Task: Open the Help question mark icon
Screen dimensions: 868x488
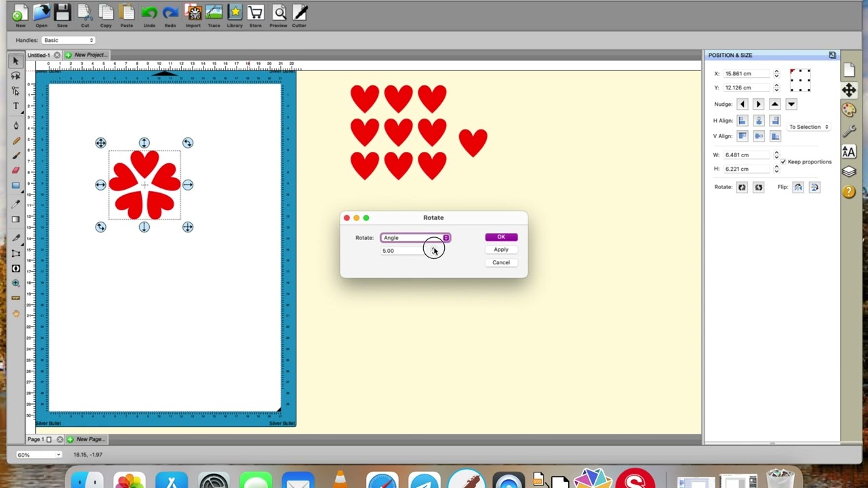Action: [849, 192]
